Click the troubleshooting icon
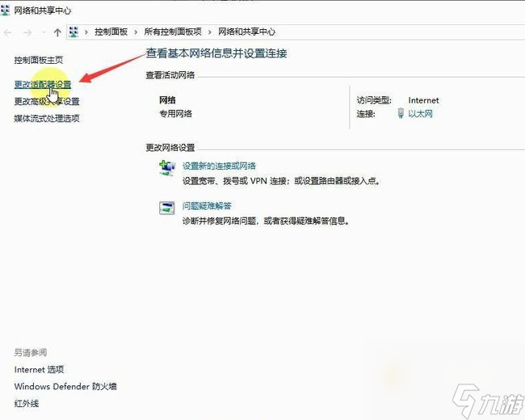This screenshot has height=420, width=525. coord(166,208)
